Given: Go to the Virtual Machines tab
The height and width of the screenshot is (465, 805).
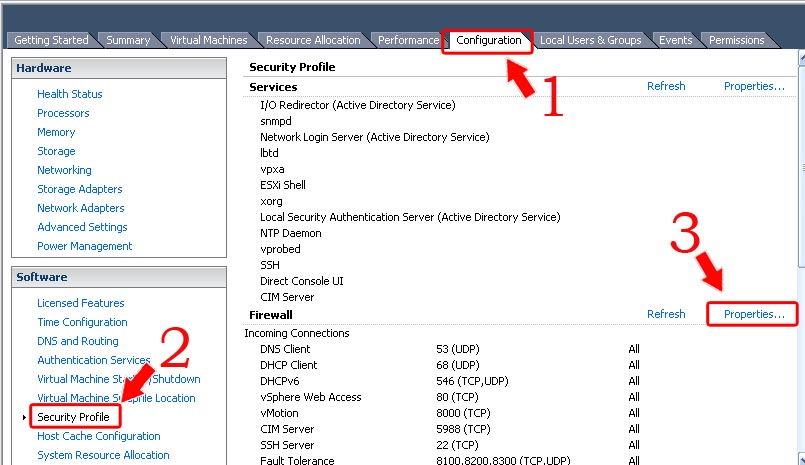Looking at the screenshot, I should (208, 40).
